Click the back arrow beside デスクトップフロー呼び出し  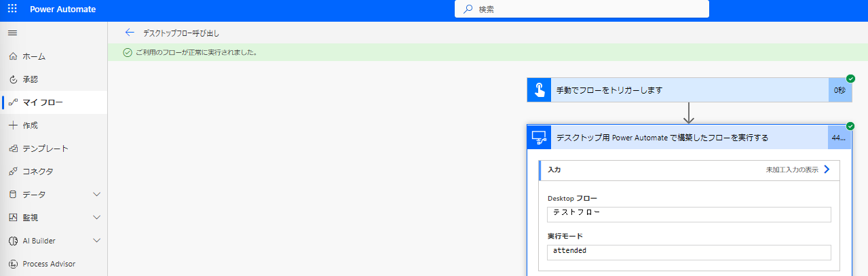130,33
